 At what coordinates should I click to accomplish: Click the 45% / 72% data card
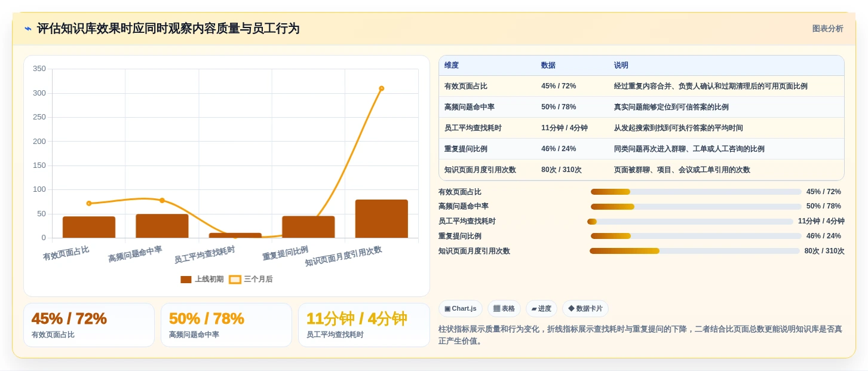coord(89,325)
